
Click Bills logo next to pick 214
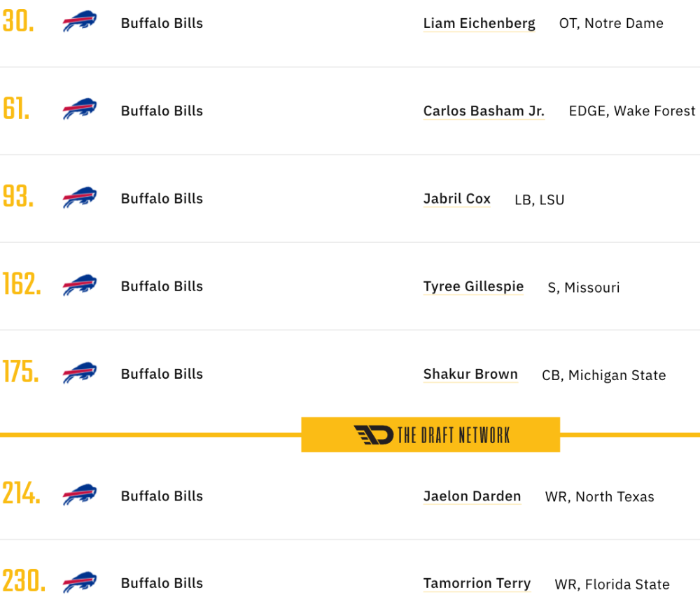click(x=80, y=494)
